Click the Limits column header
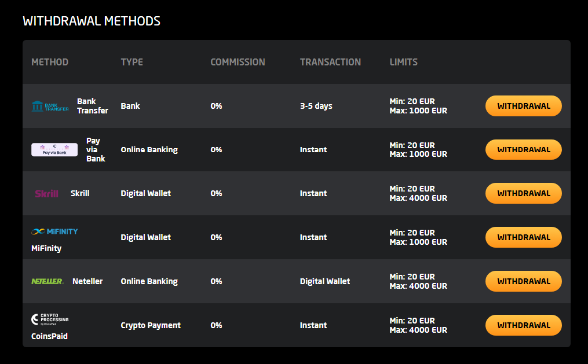The height and width of the screenshot is (364, 588). (x=403, y=62)
